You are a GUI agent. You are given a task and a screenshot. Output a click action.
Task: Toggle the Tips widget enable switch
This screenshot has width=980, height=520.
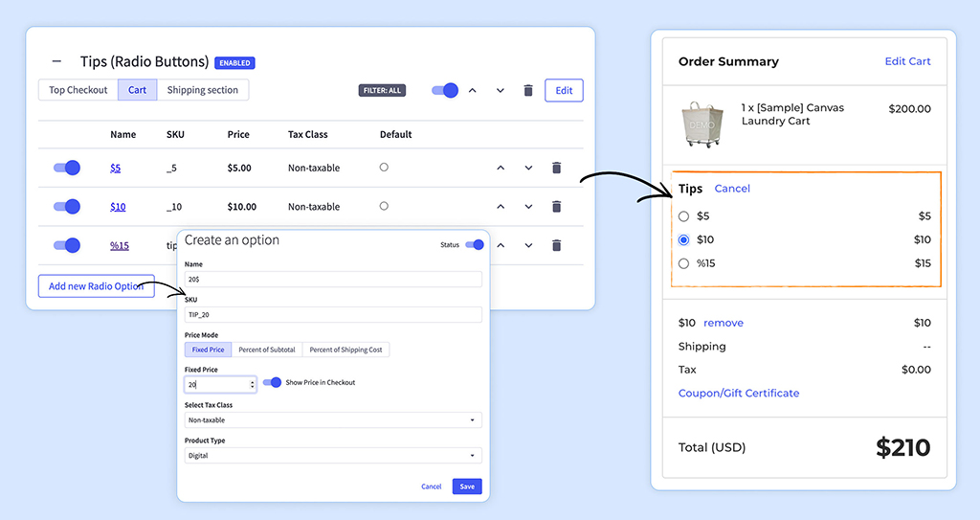coord(445,91)
